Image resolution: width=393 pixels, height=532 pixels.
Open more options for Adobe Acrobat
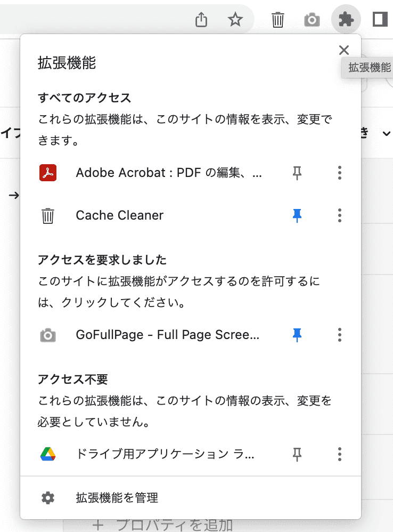click(340, 173)
